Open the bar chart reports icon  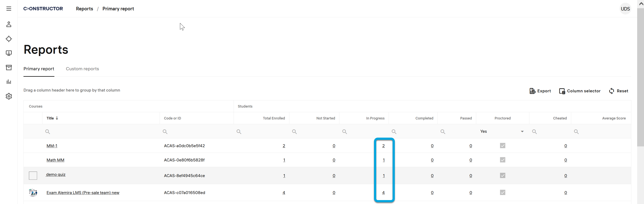pos(9,82)
